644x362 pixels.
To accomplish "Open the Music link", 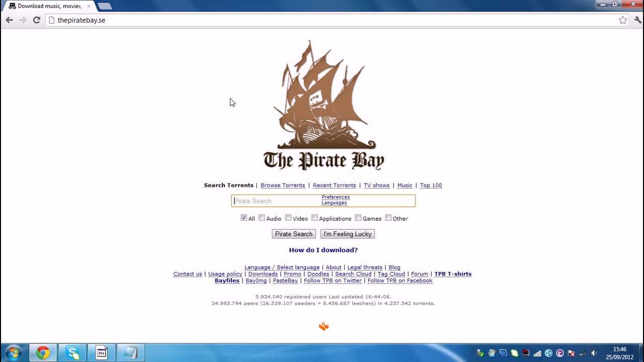I will pos(405,186).
